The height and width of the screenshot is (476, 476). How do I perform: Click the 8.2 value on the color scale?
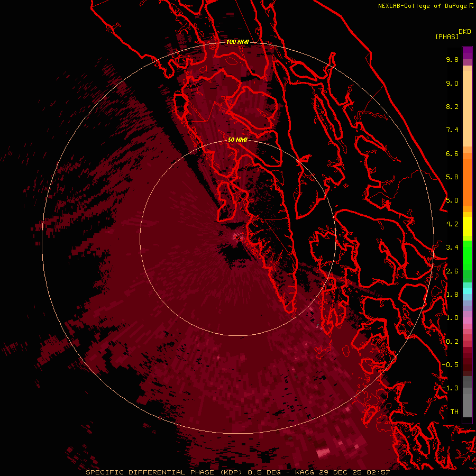pos(452,106)
